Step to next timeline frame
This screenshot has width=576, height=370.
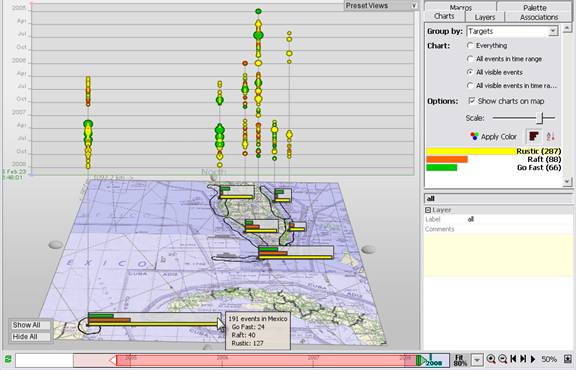[523, 359]
